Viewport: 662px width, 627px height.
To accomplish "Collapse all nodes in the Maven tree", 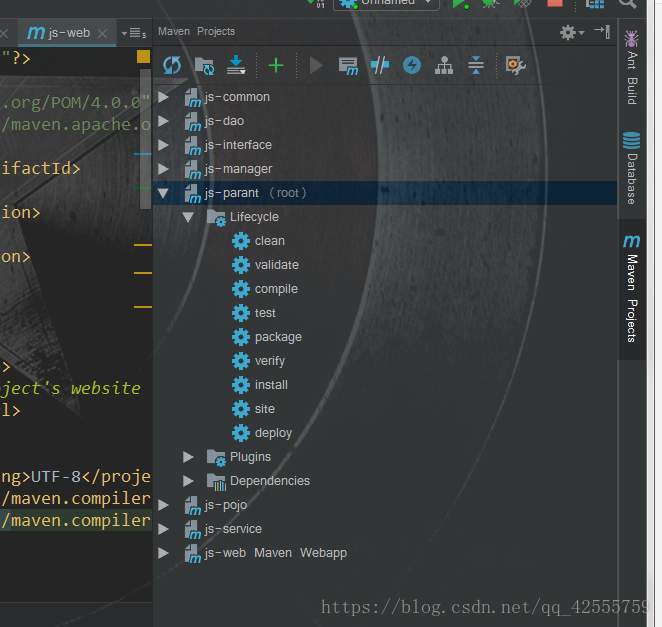I will pyautogui.click(x=476, y=66).
